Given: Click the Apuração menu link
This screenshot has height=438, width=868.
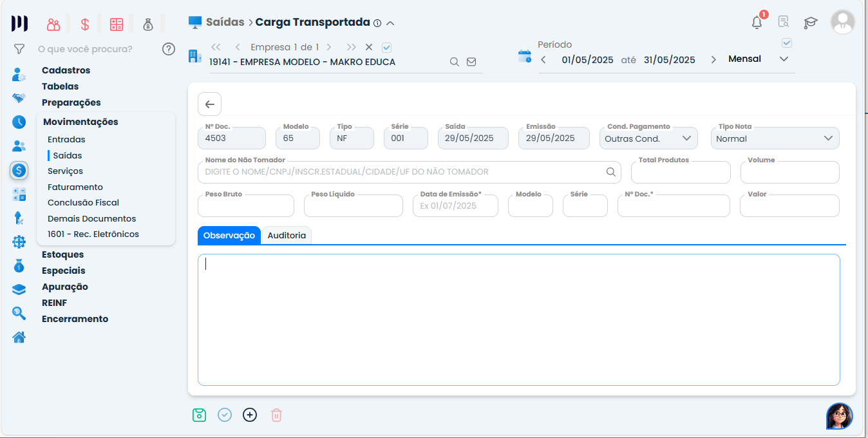Looking at the screenshot, I should 65,287.
